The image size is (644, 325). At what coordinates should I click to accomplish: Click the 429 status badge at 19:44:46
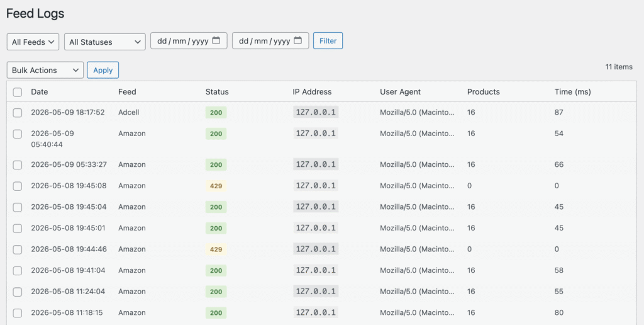tap(216, 249)
